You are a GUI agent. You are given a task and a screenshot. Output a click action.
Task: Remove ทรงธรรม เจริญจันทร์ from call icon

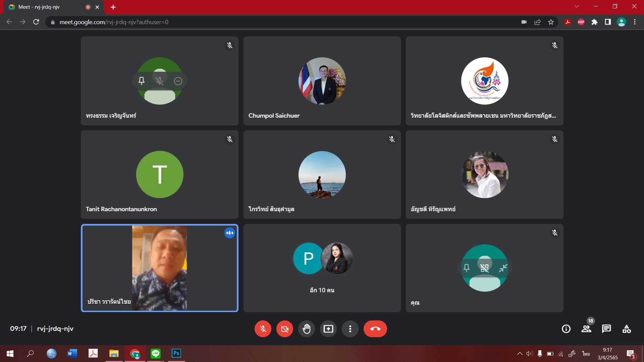[178, 81]
